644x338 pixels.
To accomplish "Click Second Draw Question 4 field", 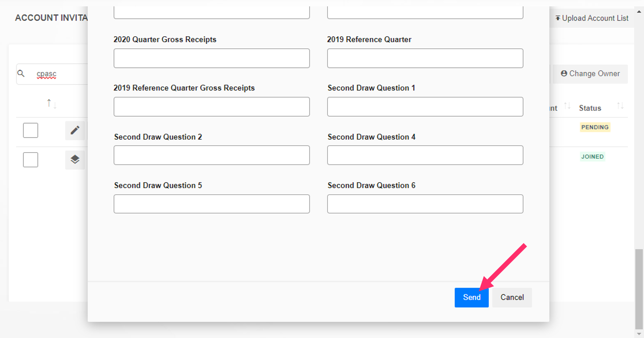I will (x=425, y=155).
